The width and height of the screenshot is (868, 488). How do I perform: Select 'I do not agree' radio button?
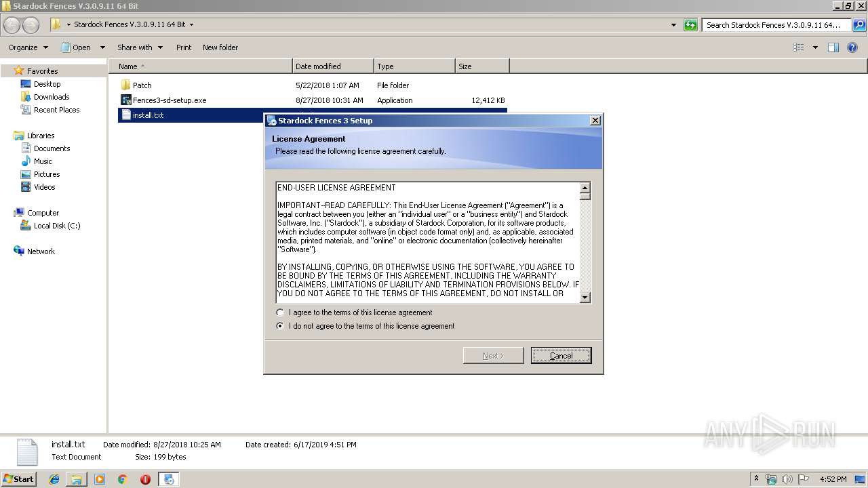click(x=280, y=326)
